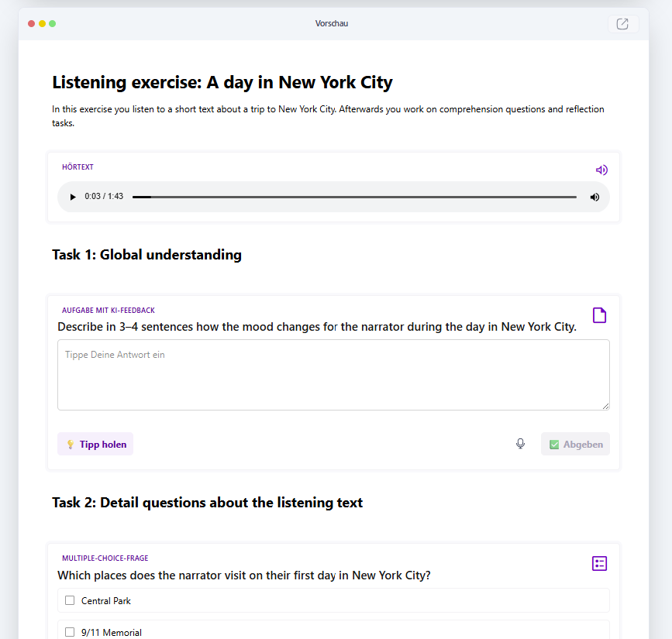672x639 pixels.
Task: Seek within the audio progress bar
Action: coord(354,197)
